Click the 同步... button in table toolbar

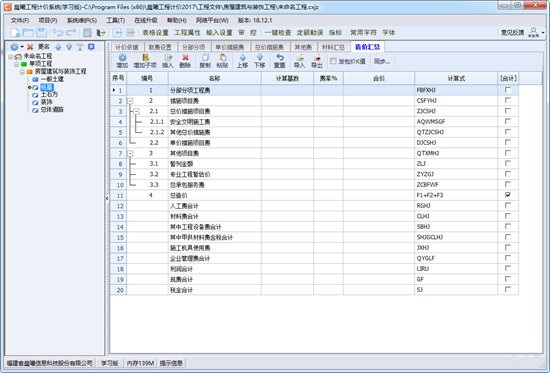(x=382, y=61)
